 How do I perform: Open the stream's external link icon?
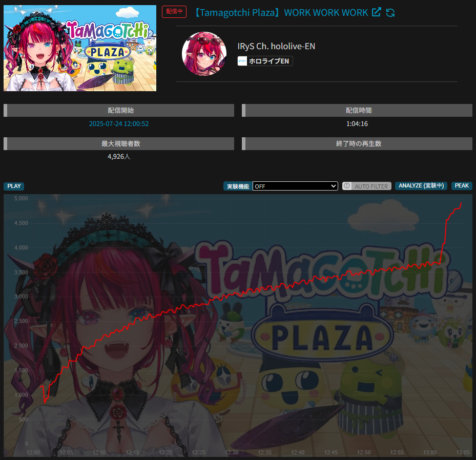377,12
